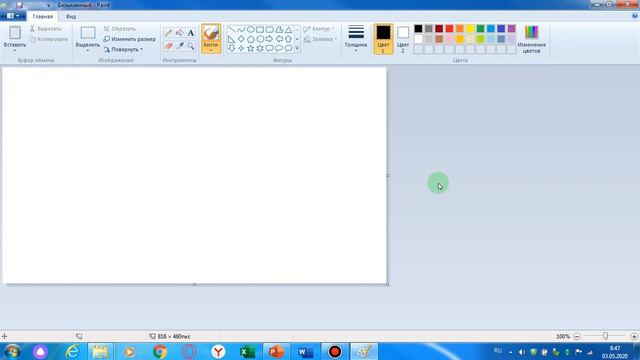Switch to the Вид tab
Screen dimensions: 640x360
pyautogui.click(x=71, y=16)
